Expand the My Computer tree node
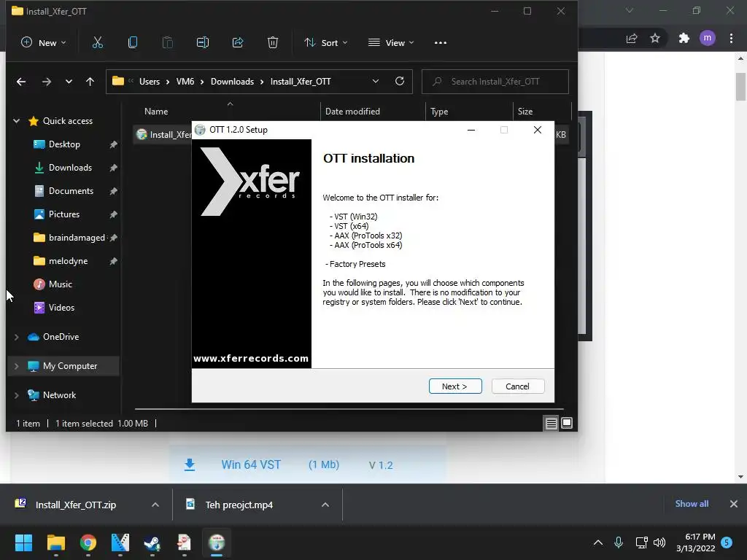The image size is (747, 560). coord(17,366)
